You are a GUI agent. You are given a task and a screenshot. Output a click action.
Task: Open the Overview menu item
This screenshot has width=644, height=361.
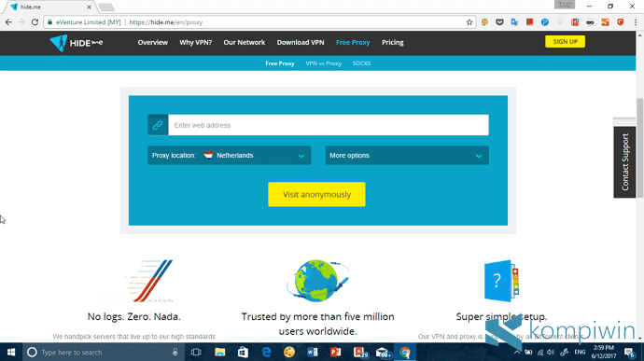[153, 42]
